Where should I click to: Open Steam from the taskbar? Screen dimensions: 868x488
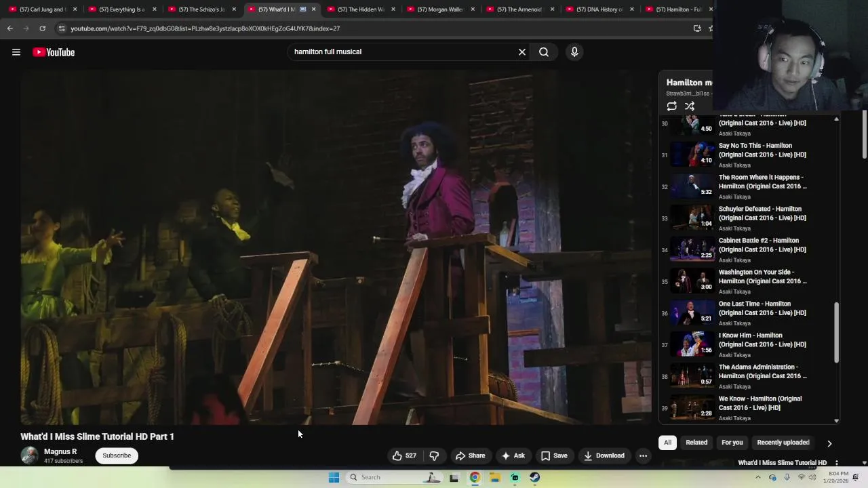pyautogui.click(x=534, y=477)
